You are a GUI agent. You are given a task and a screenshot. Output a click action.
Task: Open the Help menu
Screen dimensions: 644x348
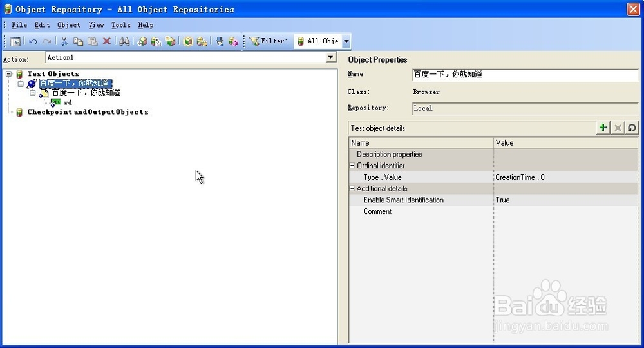coord(146,25)
